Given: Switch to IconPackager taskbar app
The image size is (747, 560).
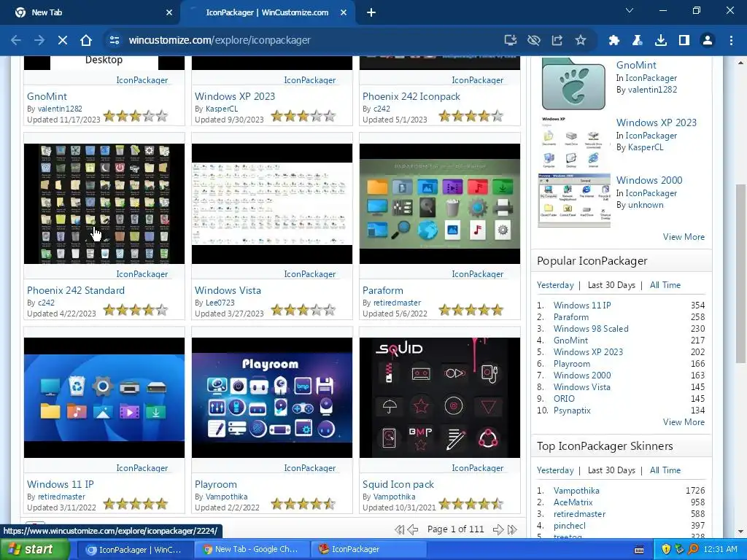Looking at the screenshot, I should pyautogui.click(x=369, y=549).
